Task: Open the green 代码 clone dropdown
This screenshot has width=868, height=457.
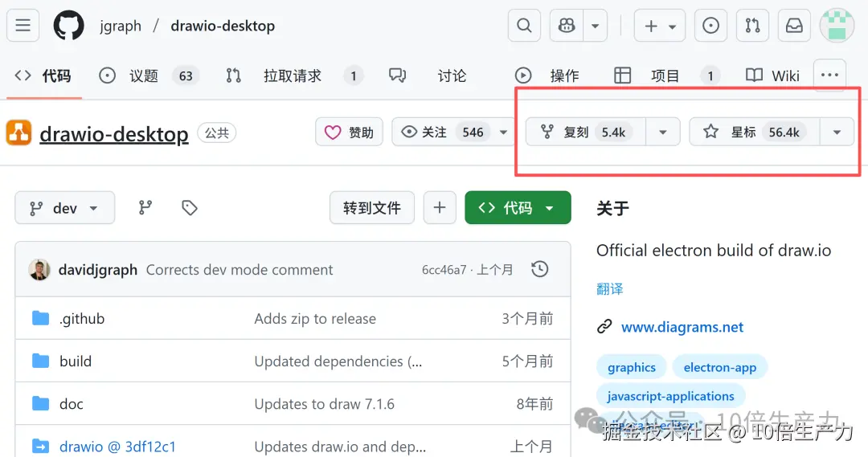Action: (518, 208)
